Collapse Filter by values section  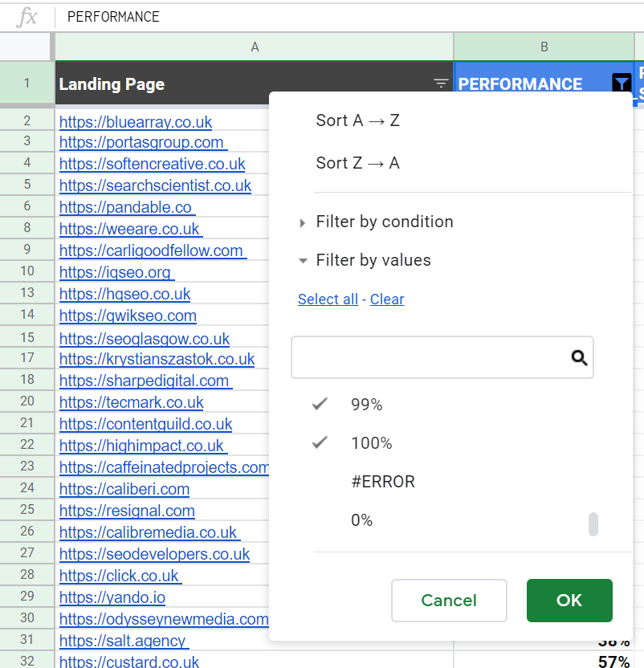[373, 260]
